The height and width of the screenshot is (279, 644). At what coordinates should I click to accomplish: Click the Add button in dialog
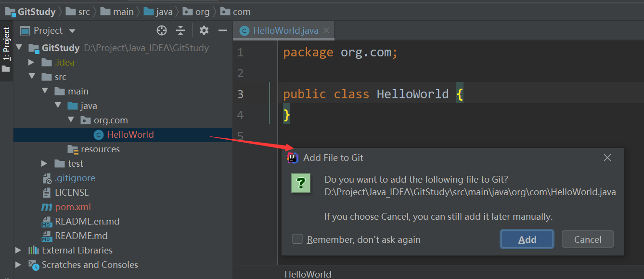pos(528,239)
